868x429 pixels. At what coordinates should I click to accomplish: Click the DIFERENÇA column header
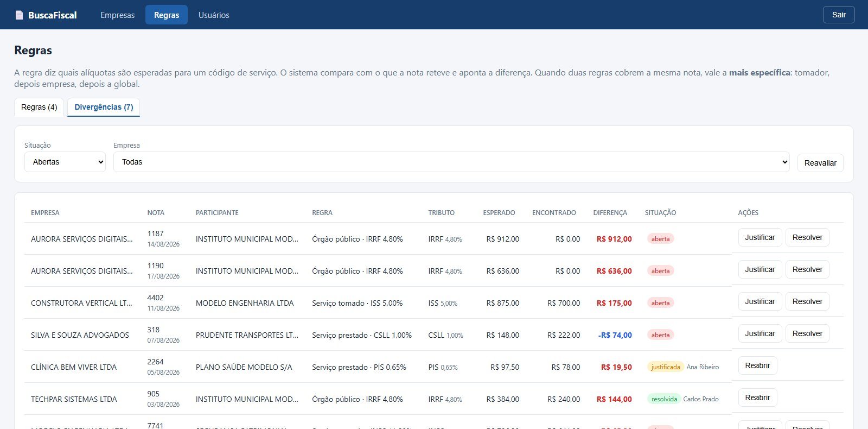[x=610, y=213]
